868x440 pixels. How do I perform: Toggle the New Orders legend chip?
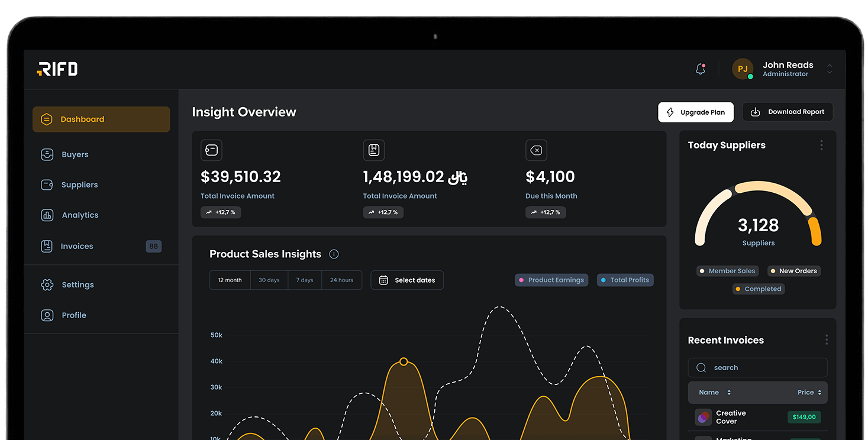pyautogui.click(x=794, y=271)
